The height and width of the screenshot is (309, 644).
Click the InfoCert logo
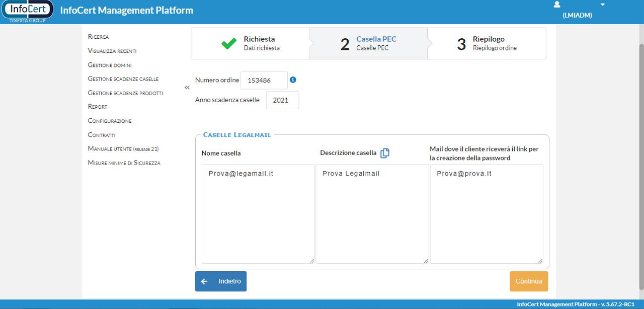[x=27, y=11]
